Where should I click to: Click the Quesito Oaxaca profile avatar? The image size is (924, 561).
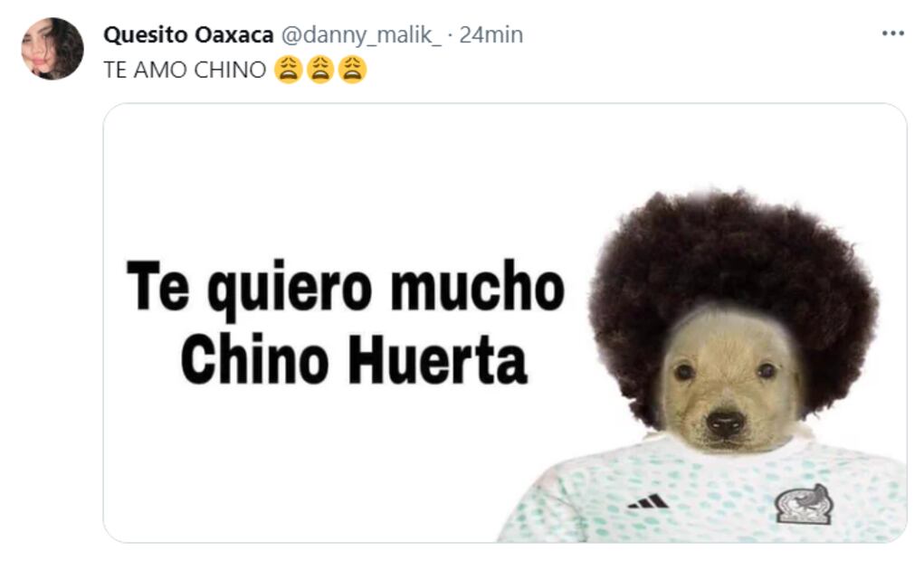(x=52, y=48)
